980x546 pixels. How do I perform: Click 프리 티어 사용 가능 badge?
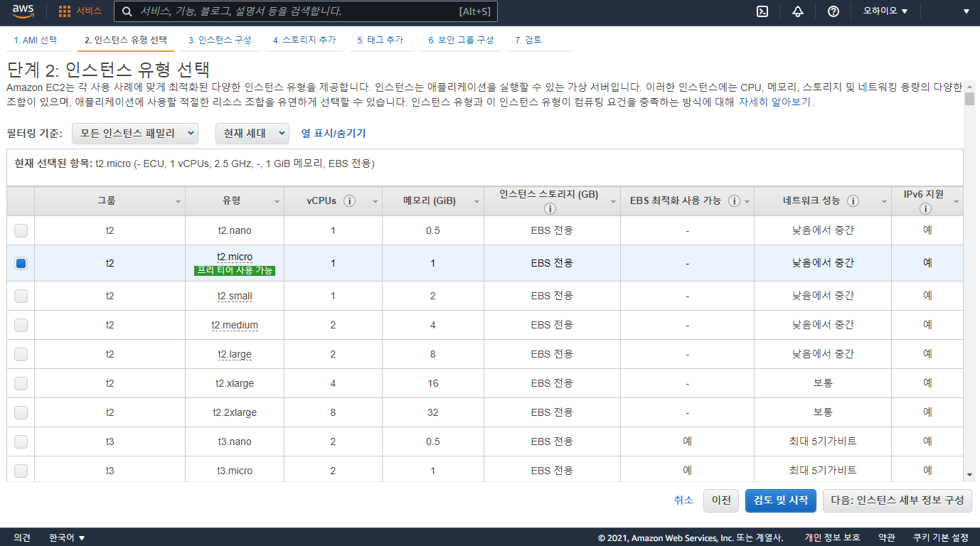[x=235, y=270]
